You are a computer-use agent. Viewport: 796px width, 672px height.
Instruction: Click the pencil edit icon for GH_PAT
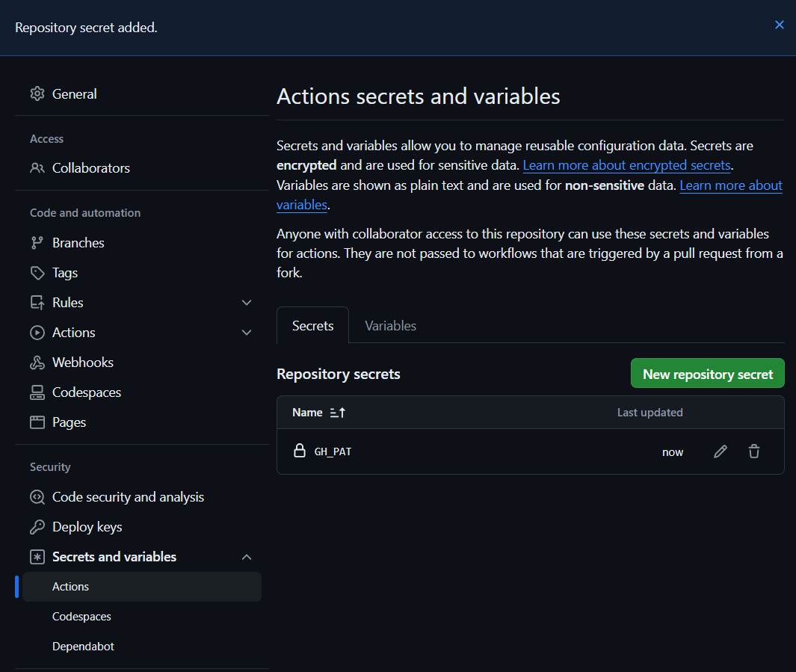pos(721,451)
